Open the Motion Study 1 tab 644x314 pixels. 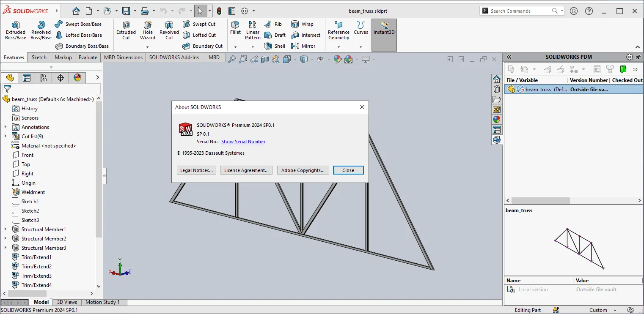pyautogui.click(x=102, y=302)
